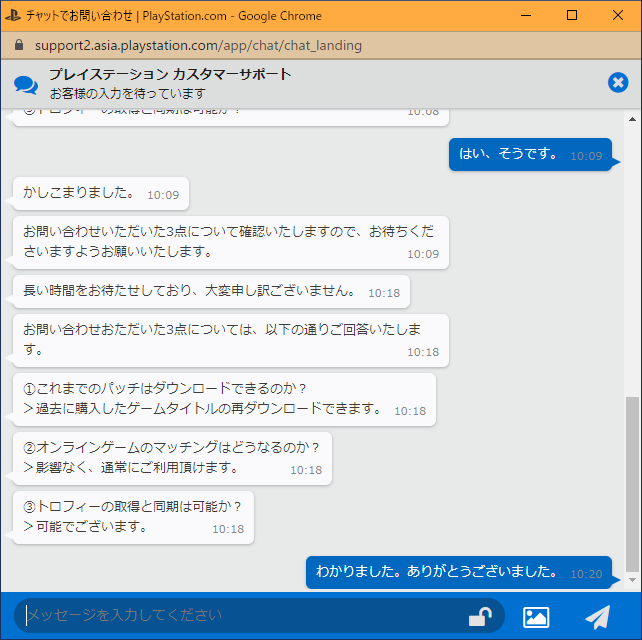Close the Chrome window
The width and height of the screenshot is (642, 640).
[618, 16]
